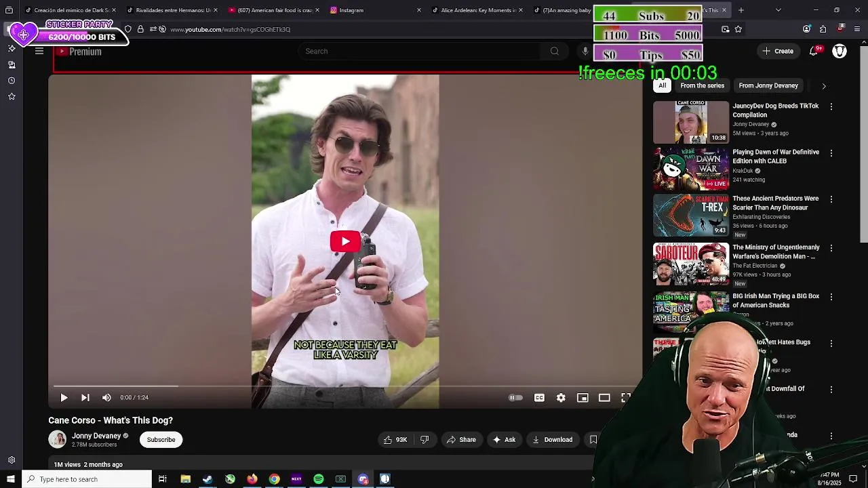Click the address bar URL
The image size is (868, 488).
pyautogui.click(x=231, y=30)
